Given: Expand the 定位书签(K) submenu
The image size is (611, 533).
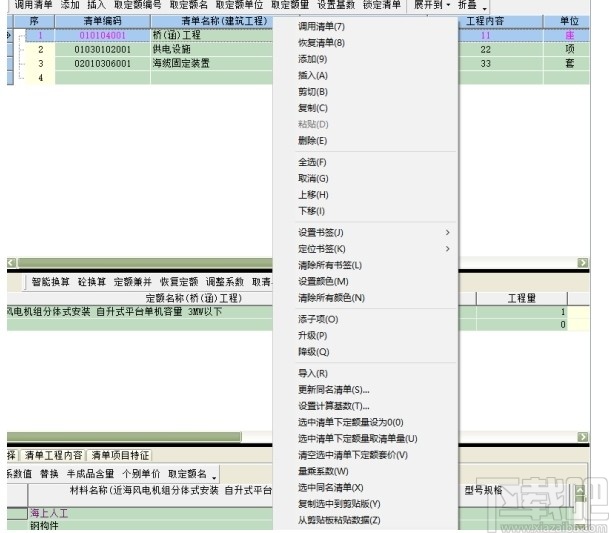Looking at the screenshot, I should pos(374,249).
